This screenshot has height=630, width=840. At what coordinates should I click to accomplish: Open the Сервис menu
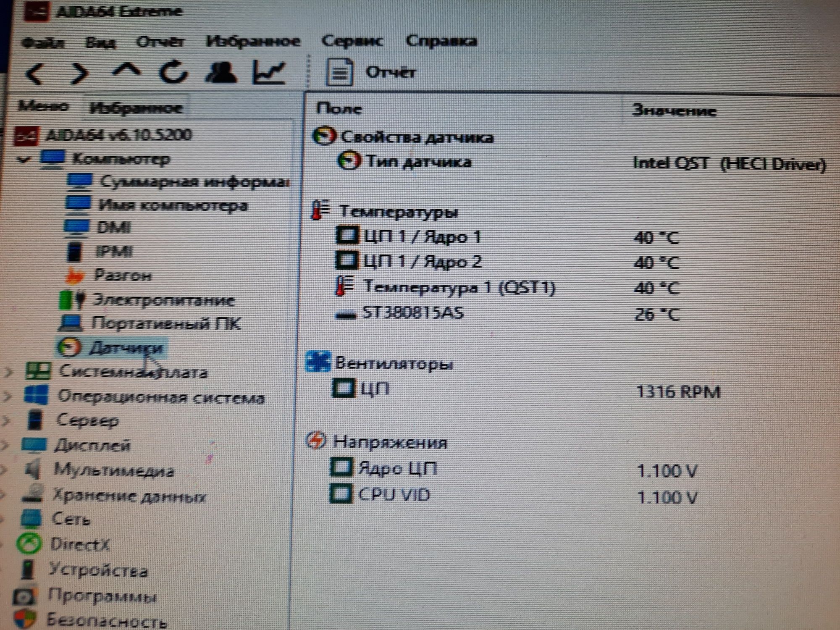click(x=352, y=41)
